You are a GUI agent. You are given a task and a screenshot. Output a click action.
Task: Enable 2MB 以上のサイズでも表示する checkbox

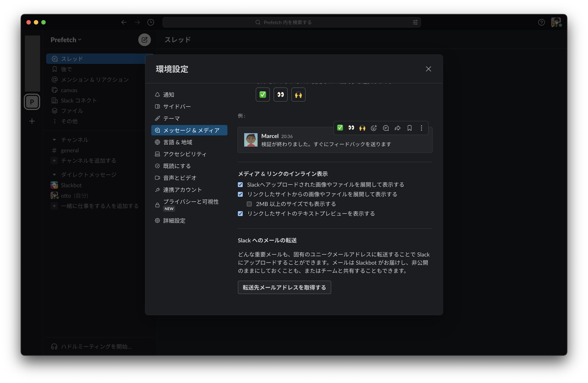[249, 204]
